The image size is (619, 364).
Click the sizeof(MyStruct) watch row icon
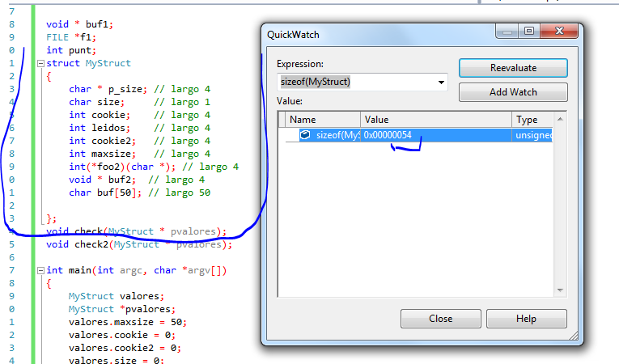pos(305,135)
